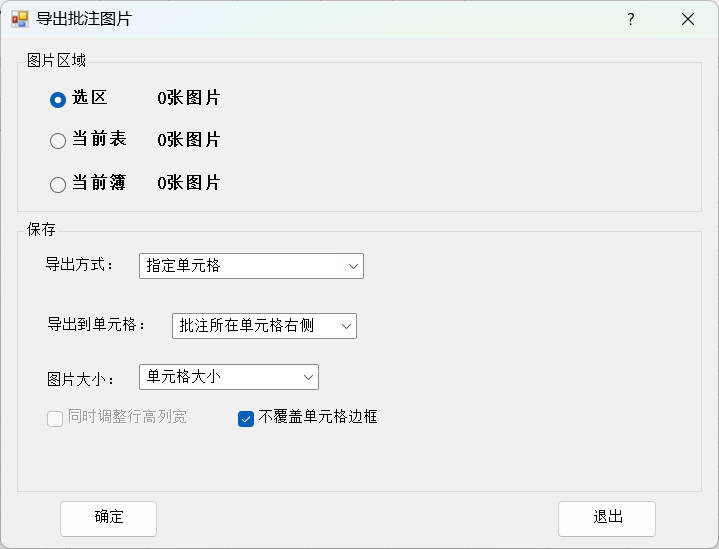Image resolution: width=719 pixels, height=549 pixels.
Task: Click the 0张图片 count beside 选区
Action: click(x=188, y=98)
